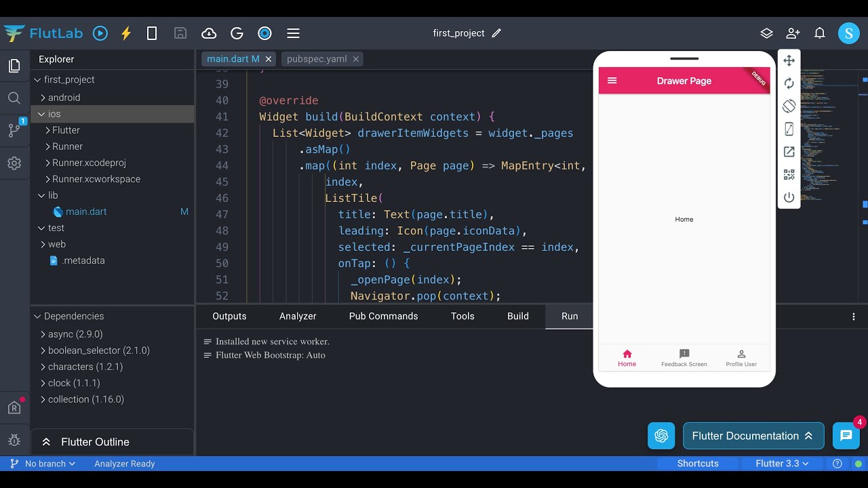Expand the Flutter Outline panel

coord(113,442)
